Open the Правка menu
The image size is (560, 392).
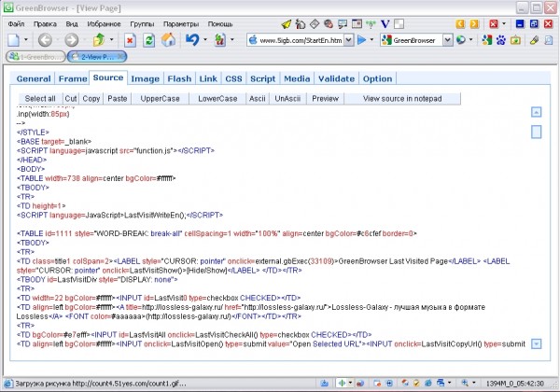click(45, 24)
